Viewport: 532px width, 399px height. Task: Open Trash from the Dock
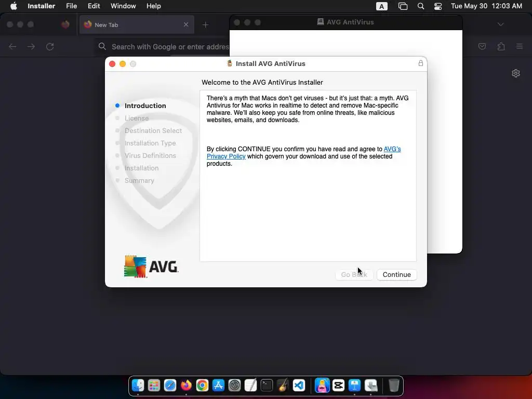click(x=394, y=385)
